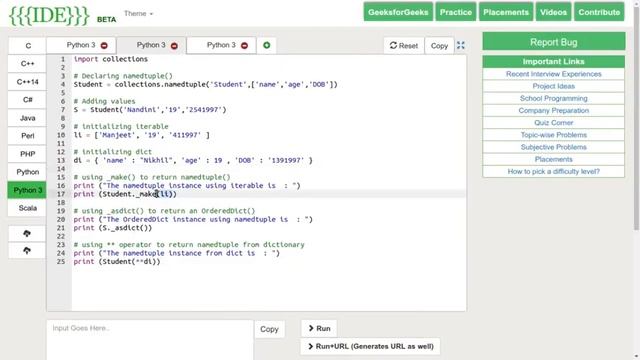640x360 pixels.
Task: Close the first Python 3 tab
Action: point(104,45)
